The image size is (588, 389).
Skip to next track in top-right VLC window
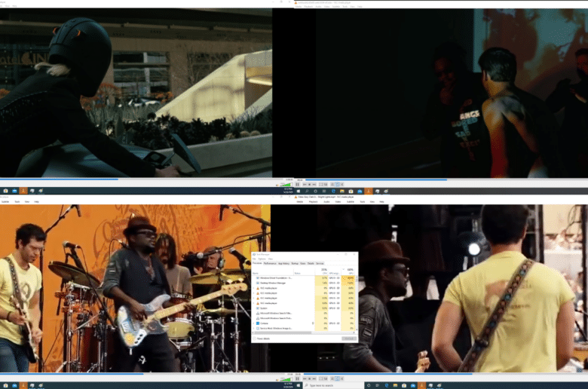coord(314,185)
